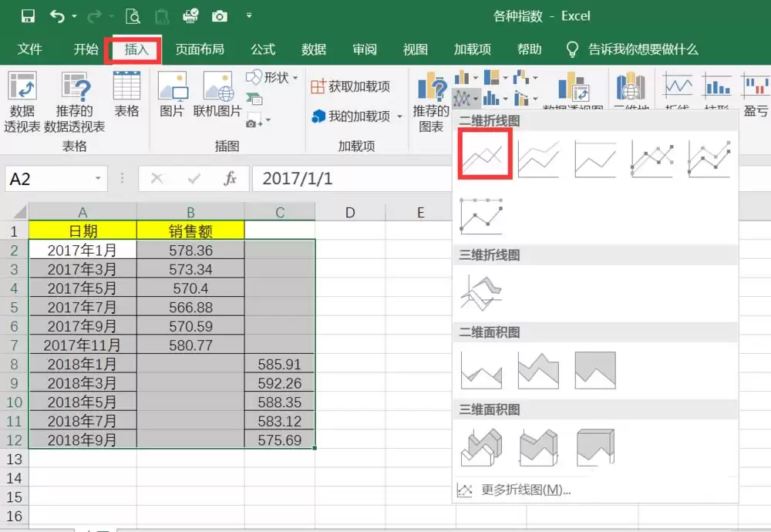Click the Save icon in quick access toolbar
Image resolution: width=771 pixels, height=532 pixels.
(x=28, y=16)
